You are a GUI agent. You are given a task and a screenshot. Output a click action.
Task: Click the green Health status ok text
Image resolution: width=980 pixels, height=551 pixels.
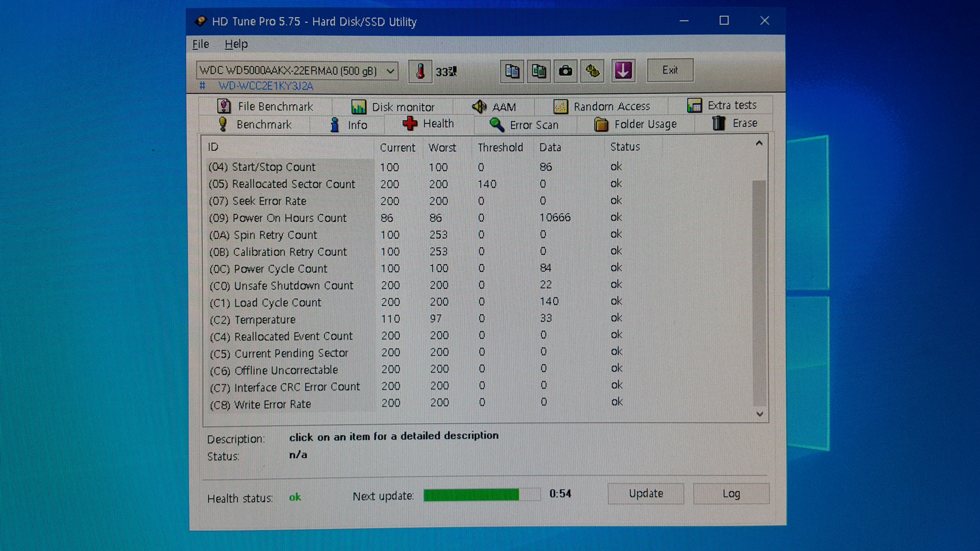[x=295, y=497]
